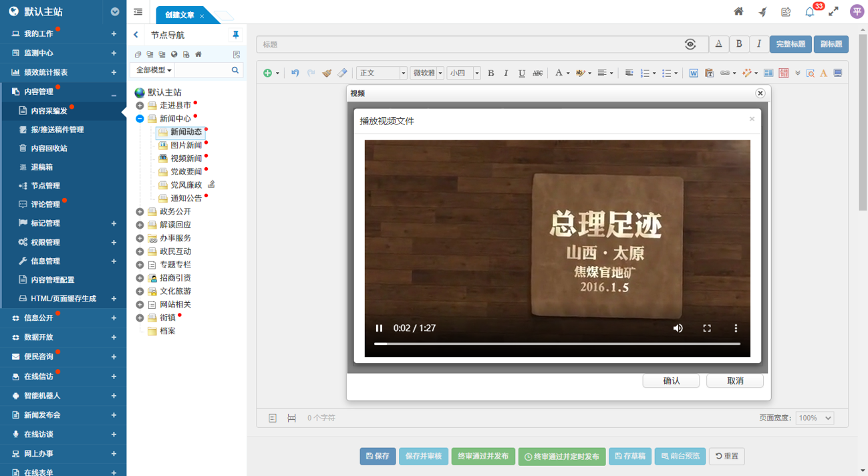Click the notification bell icon
The height and width of the screenshot is (476, 868).
tap(810, 12)
